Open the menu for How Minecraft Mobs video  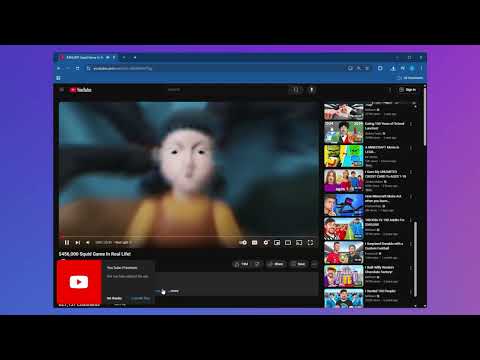point(411,196)
